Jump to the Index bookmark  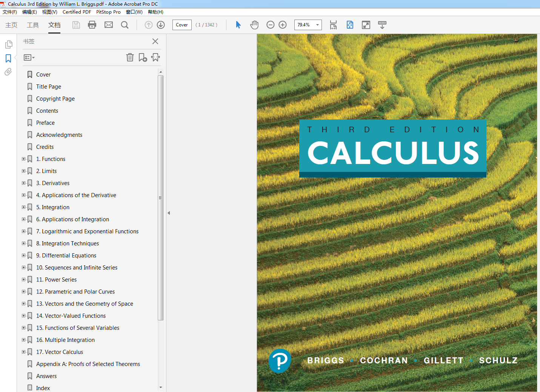[x=43, y=388]
